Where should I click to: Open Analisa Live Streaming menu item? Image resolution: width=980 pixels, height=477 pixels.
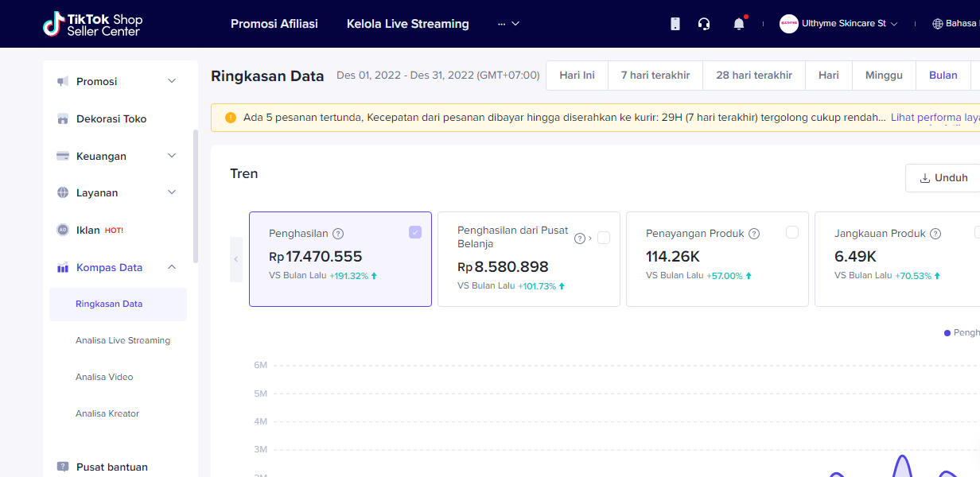pos(122,340)
